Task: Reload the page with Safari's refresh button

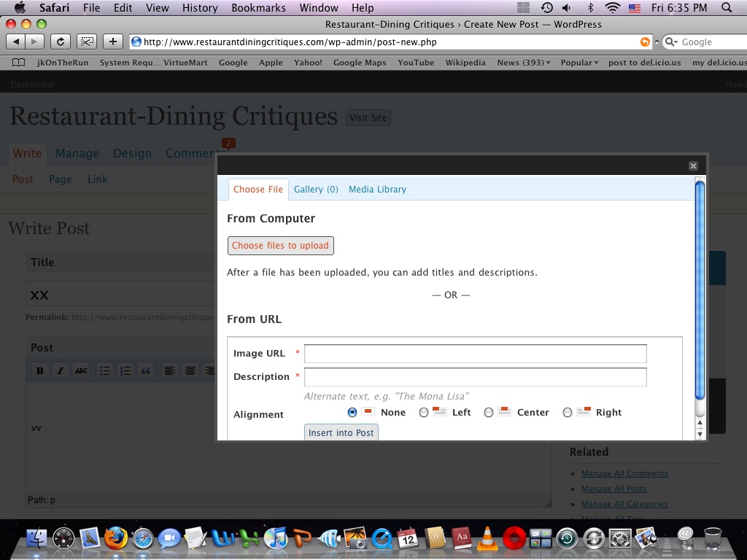Action: [61, 42]
